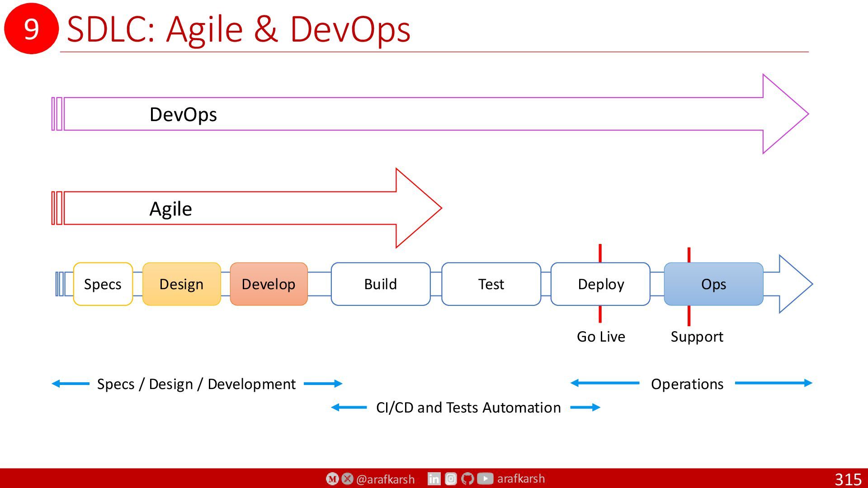Click the 'CI/CD and Tests Automation' text
Viewport: 868px width, 488px height.
(x=468, y=408)
